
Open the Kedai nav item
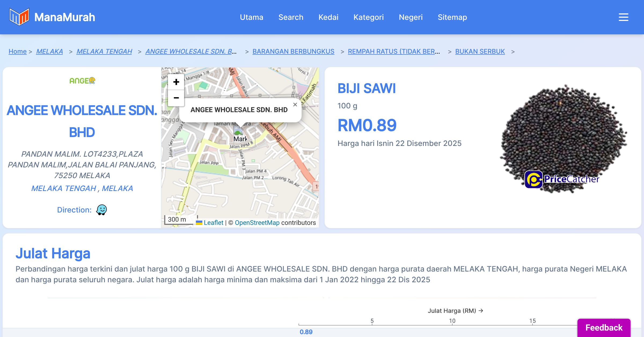(x=328, y=17)
